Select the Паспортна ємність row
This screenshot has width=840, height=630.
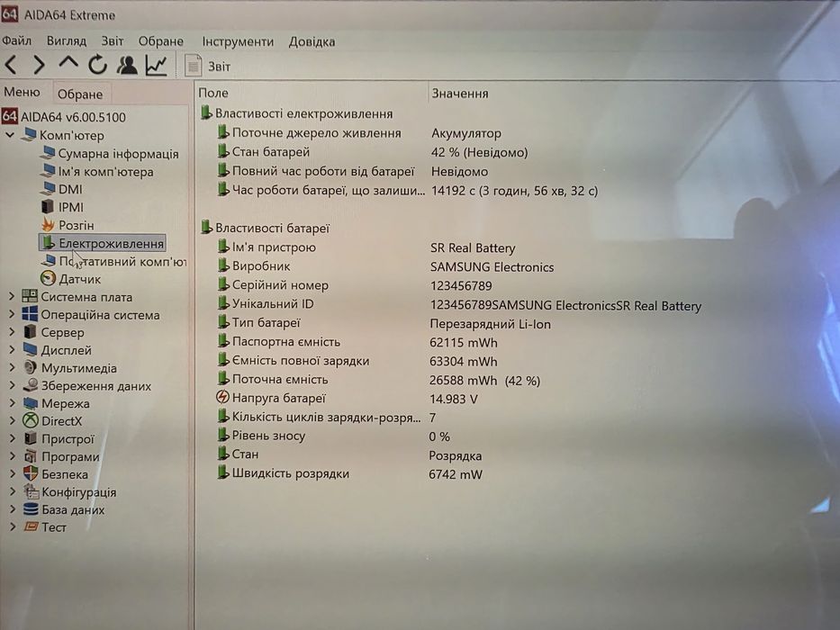pos(357,342)
